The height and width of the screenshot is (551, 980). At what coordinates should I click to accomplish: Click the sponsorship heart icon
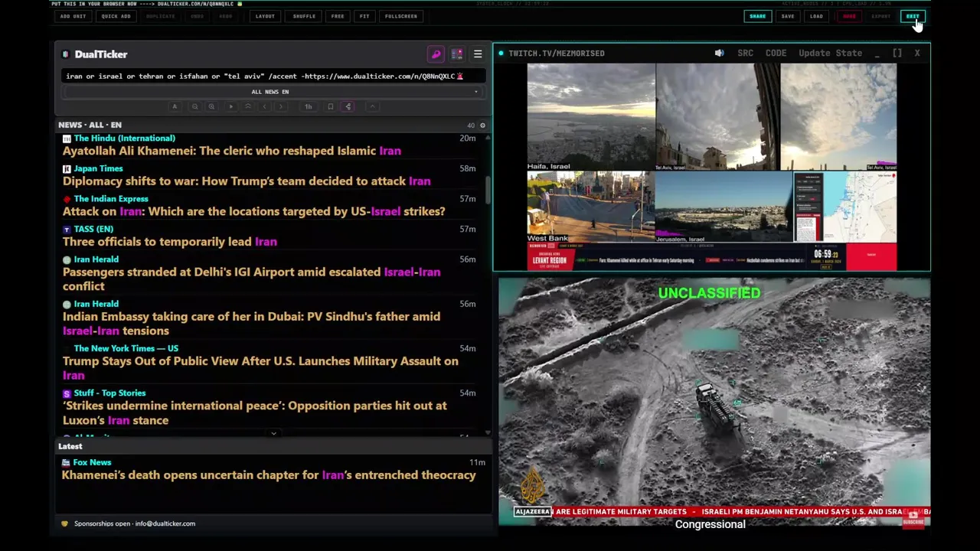click(64, 523)
